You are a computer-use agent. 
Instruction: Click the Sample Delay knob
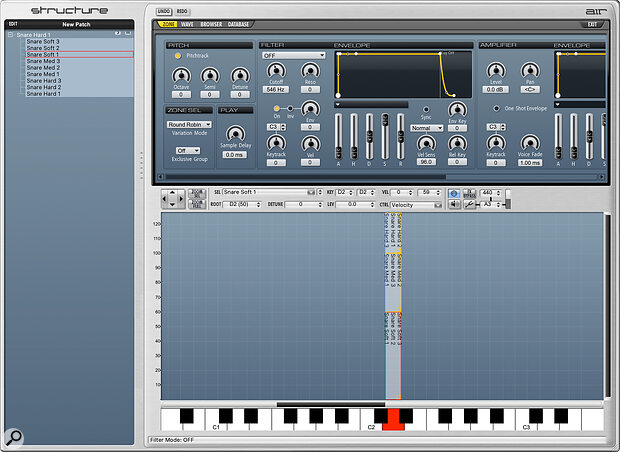click(x=234, y=135)
